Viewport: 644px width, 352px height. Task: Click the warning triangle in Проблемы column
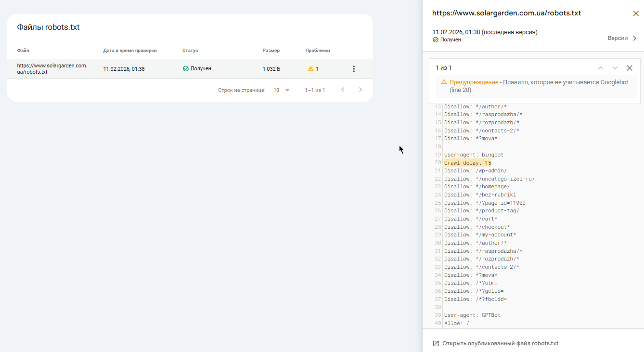tap(310, 69)
